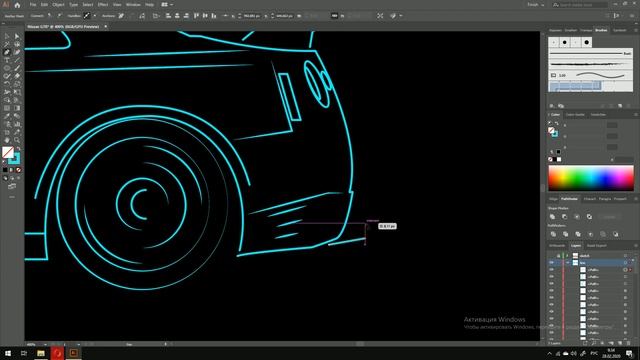Click Minus Front shape mode icon

[x=564, y=217]
